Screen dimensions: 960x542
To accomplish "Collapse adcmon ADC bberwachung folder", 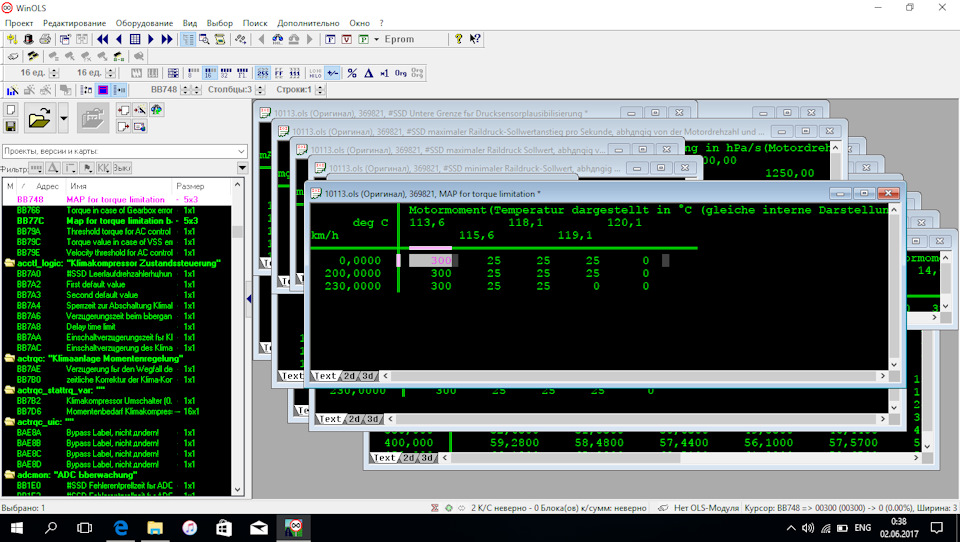I will [x=9, y=475].
